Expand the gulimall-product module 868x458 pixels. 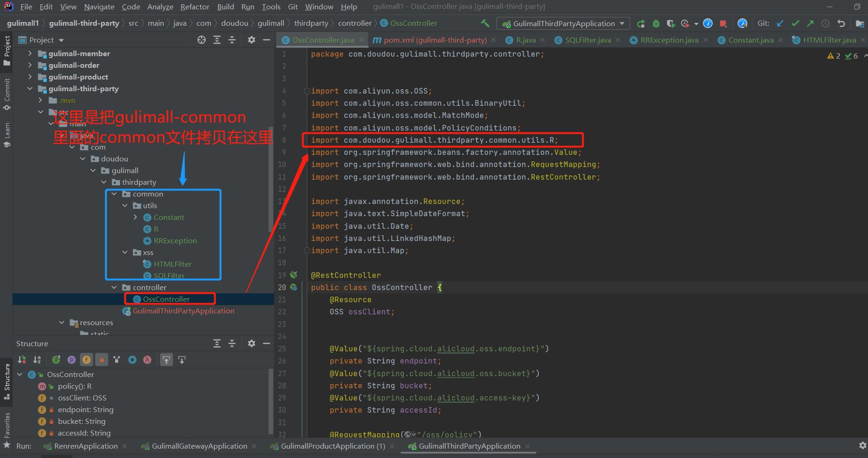pos(30,77)
